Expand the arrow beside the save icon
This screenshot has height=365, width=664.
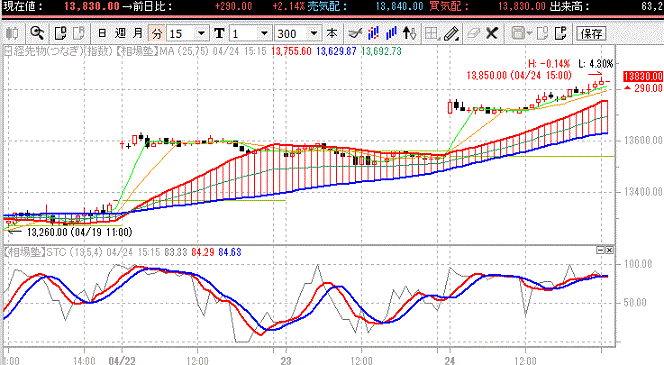pos(529,33)
